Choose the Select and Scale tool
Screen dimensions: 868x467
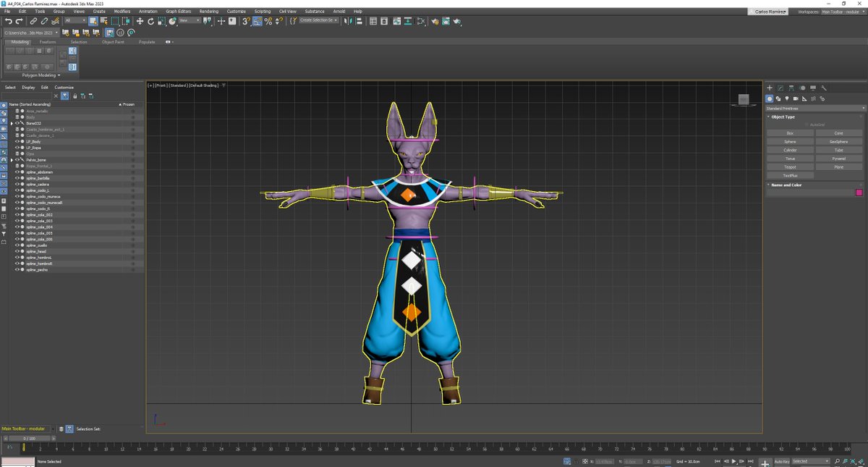(161, 22)
